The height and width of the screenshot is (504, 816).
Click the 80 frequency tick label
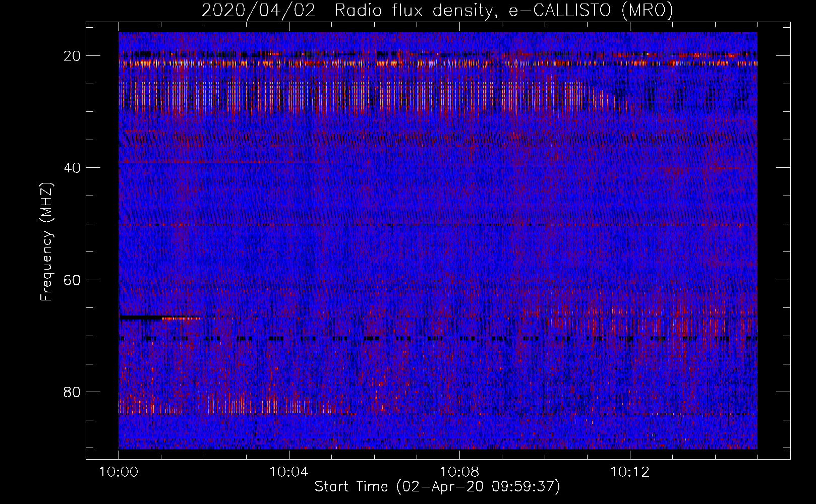point(73,392)
